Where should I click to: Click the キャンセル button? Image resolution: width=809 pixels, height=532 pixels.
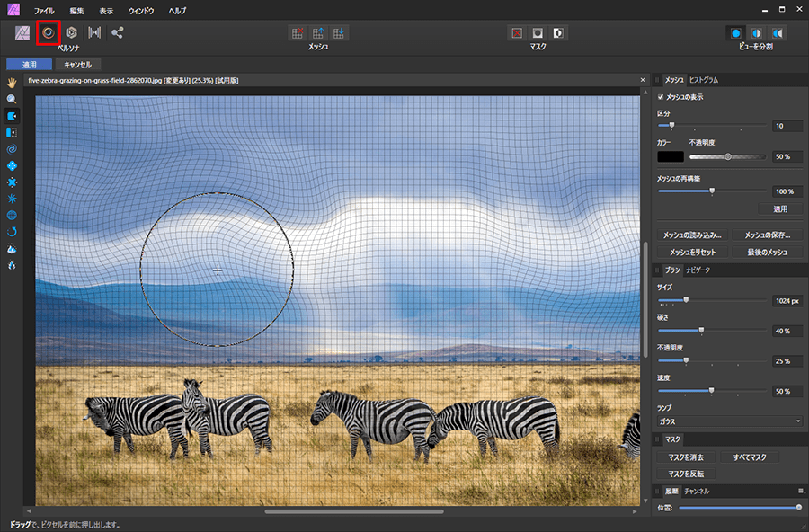[x=78, y=65]
